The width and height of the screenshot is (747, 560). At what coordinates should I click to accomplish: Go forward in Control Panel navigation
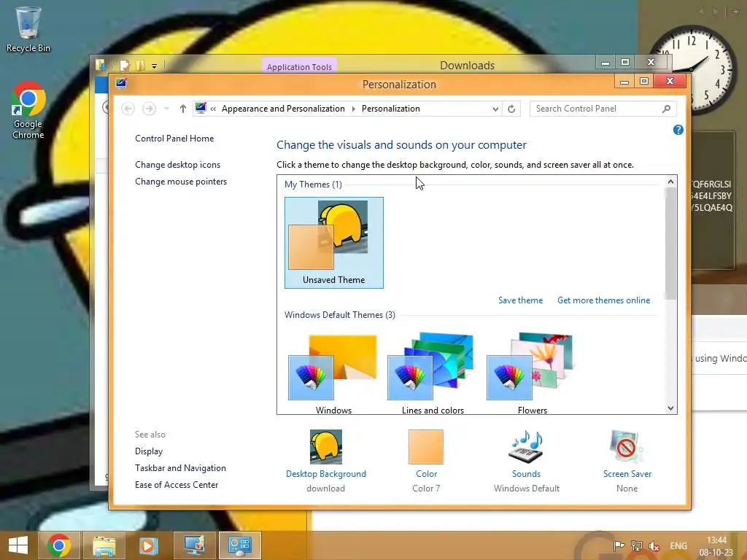(149, 109)
